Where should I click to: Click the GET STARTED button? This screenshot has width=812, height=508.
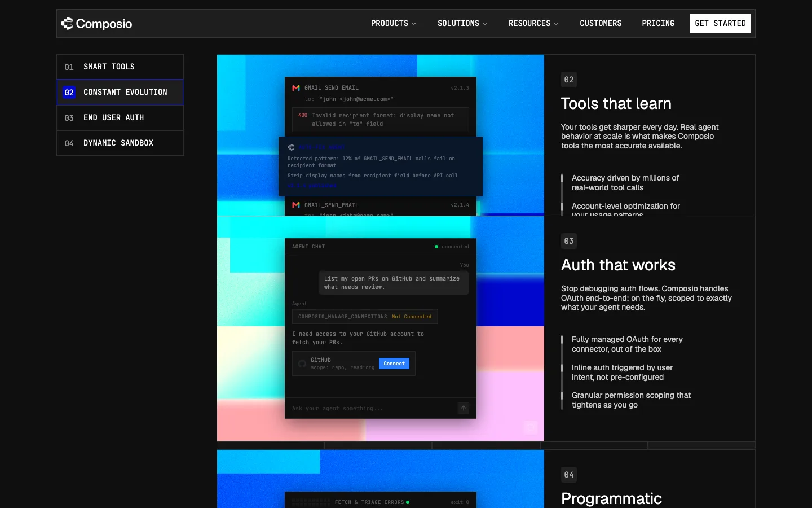720,23
